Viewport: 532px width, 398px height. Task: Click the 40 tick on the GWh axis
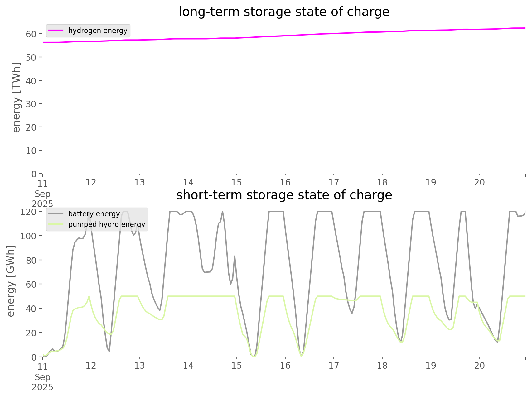pyautogui.click(x=31, y=309)
